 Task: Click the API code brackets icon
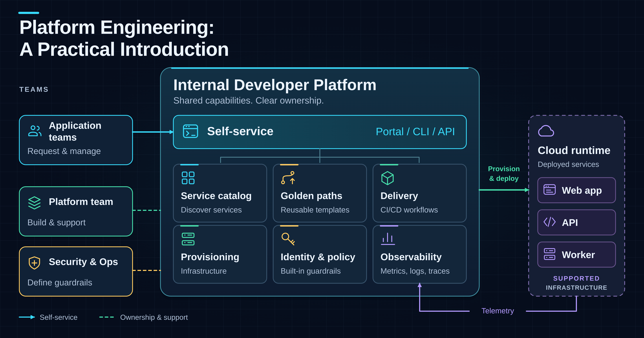point(550,222)
